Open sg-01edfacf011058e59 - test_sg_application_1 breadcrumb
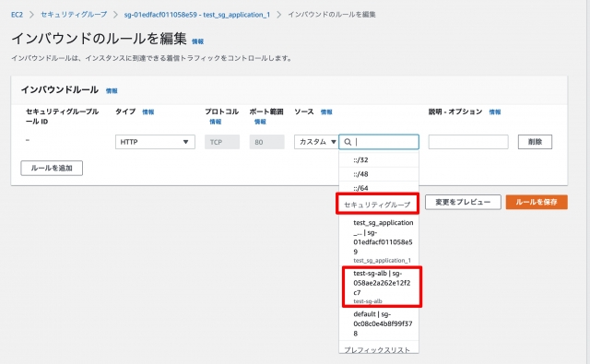 point(197,15)
